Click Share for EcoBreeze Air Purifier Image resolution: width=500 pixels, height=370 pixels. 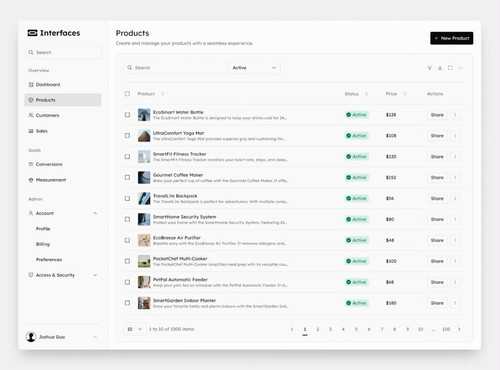tap(437, 240)
